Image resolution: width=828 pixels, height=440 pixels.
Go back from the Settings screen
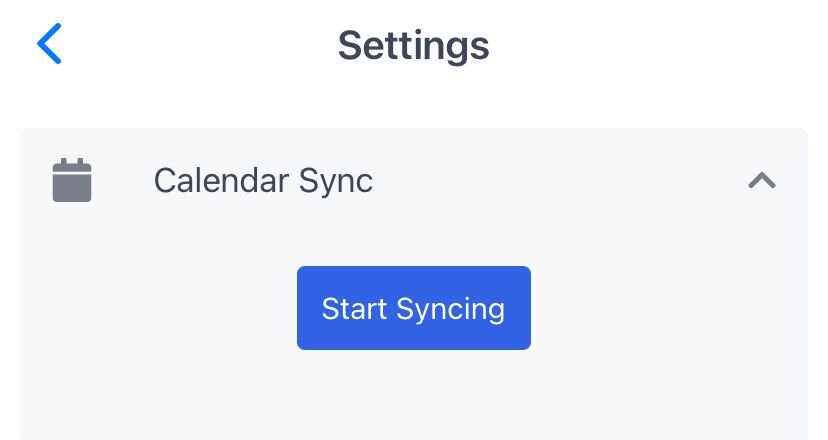tap(49, 44)
